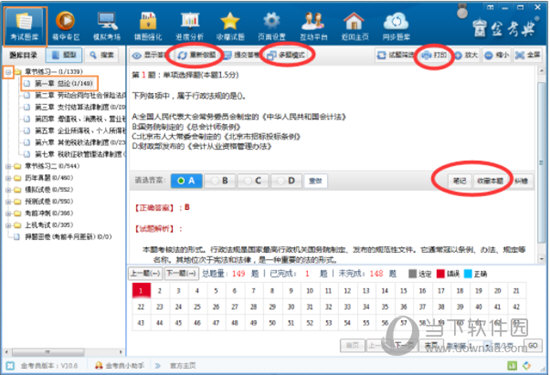550x375 pixels.
Task: Click the blue X icon in the status bar
Action: tap(10, 366)
